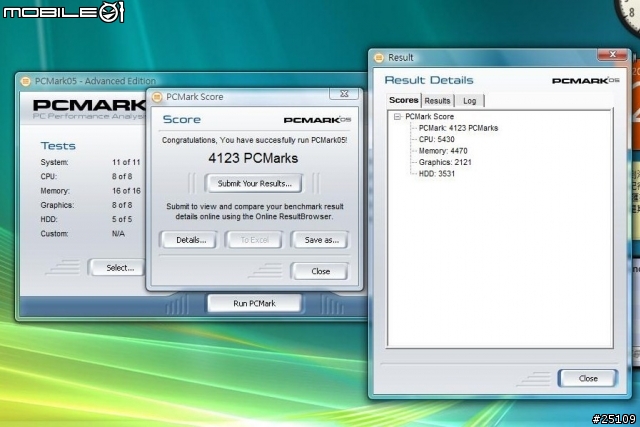
Task: Select the PCMark Score tree root item
Action: click(429, 116)
